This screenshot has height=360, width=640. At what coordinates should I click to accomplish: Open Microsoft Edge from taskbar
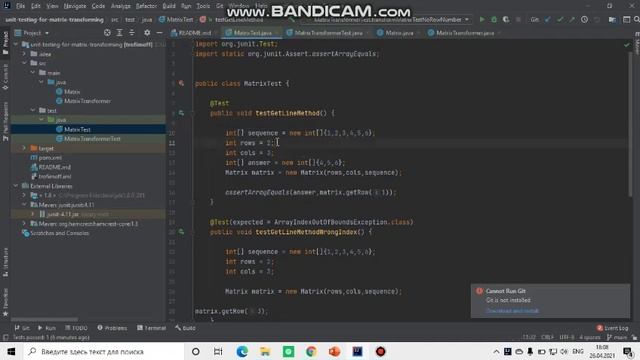(242, 351)
